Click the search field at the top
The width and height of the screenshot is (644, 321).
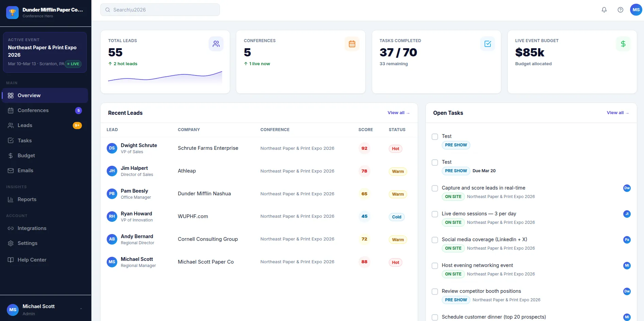click(160, 10)
